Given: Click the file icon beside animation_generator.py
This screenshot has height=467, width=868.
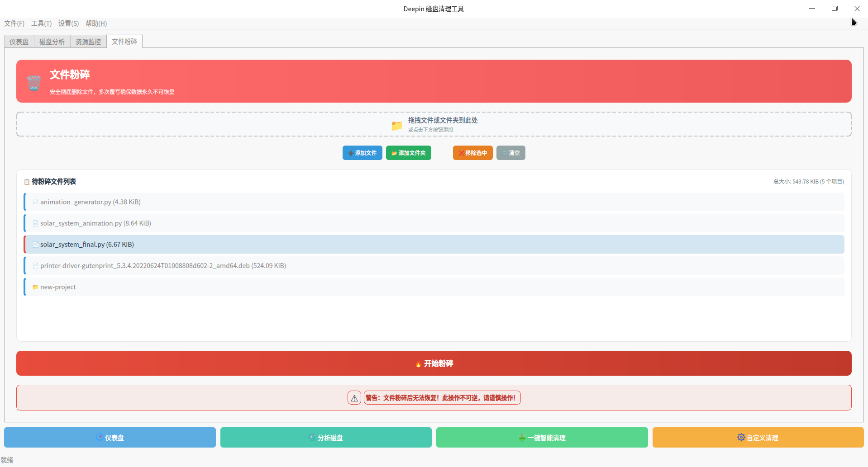Looking at the screenshot, I should click(35, 202).
